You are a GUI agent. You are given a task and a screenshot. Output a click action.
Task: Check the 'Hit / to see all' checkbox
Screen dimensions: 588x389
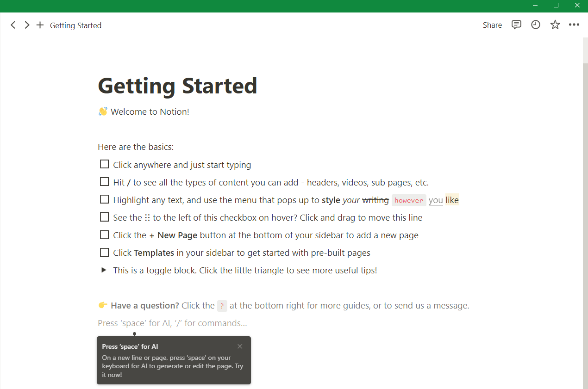pos(104,182)
